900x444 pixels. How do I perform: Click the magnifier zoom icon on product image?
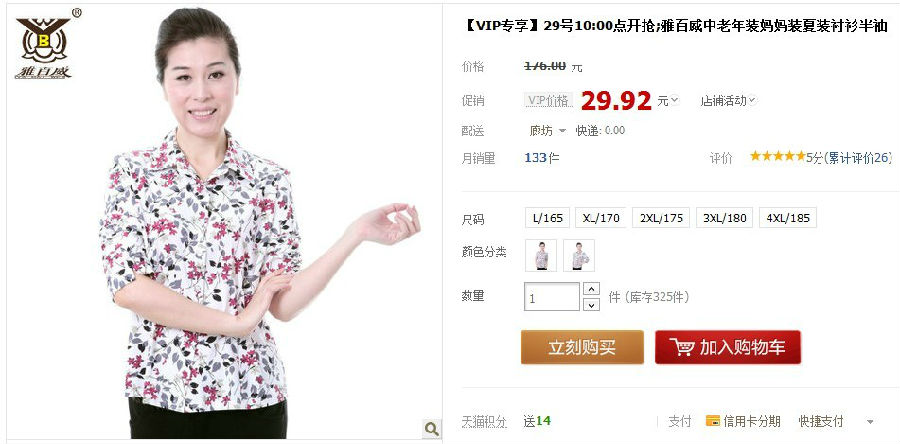tap(431, 428)
